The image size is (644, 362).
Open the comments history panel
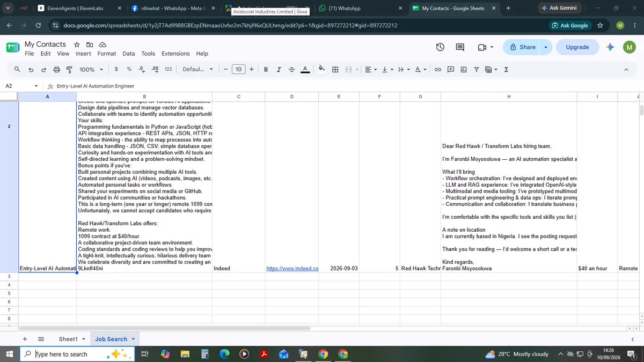[460, 47]
